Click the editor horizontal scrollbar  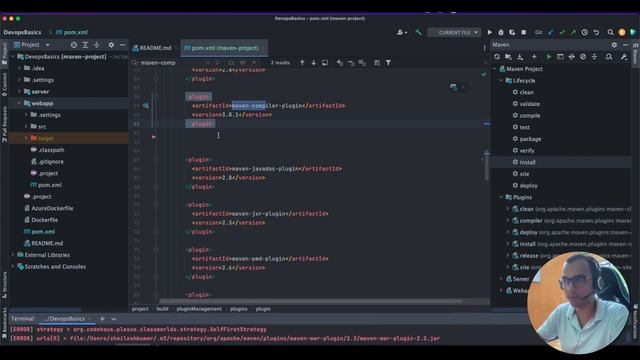(311, 302)
